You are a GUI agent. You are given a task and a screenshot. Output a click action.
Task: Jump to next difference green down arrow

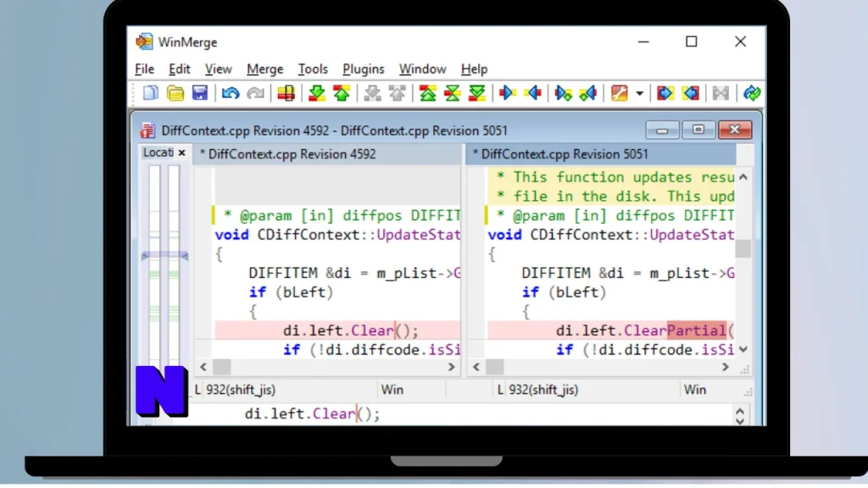pos(317,93)
